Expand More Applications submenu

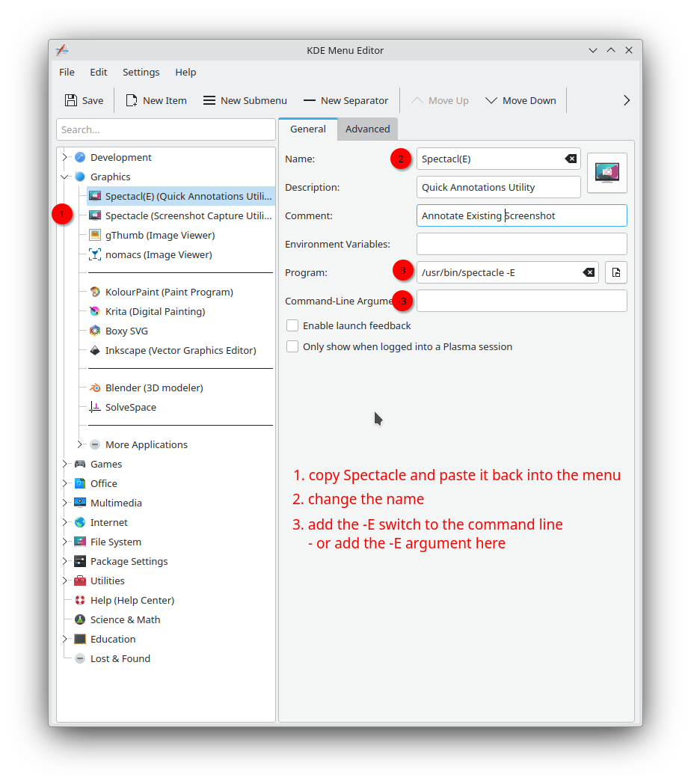tap(79, 444)
